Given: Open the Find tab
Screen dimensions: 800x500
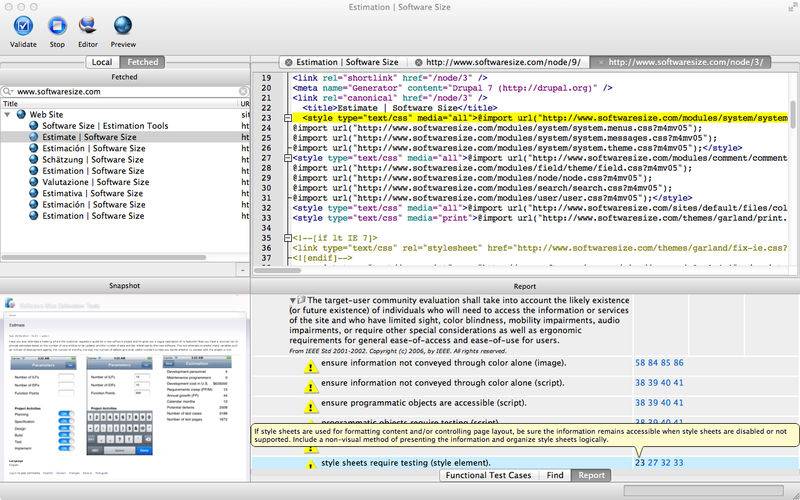Looking at the screenshot, I should [555, 475].
